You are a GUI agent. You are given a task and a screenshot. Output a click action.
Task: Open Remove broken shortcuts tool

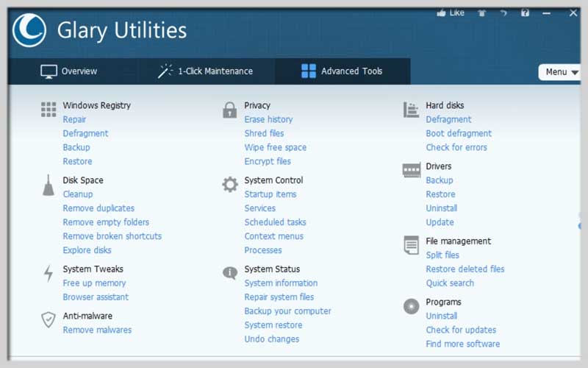tap(112, 236)
